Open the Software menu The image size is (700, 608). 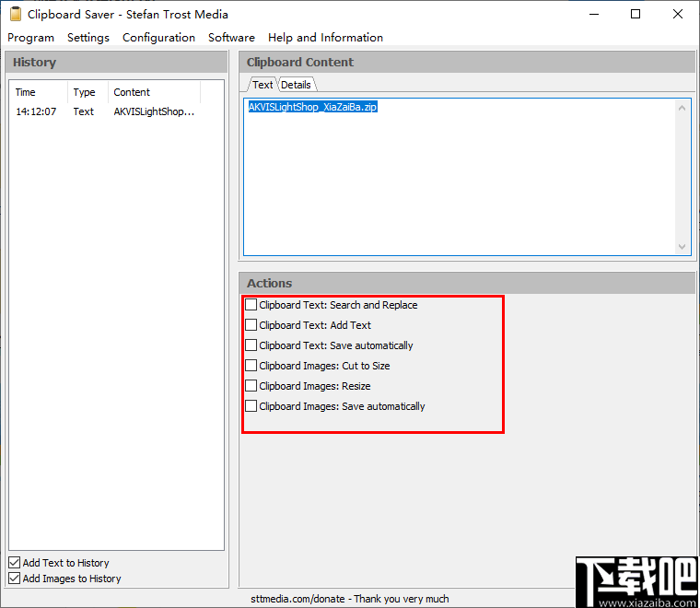click(x=231, y=38)
